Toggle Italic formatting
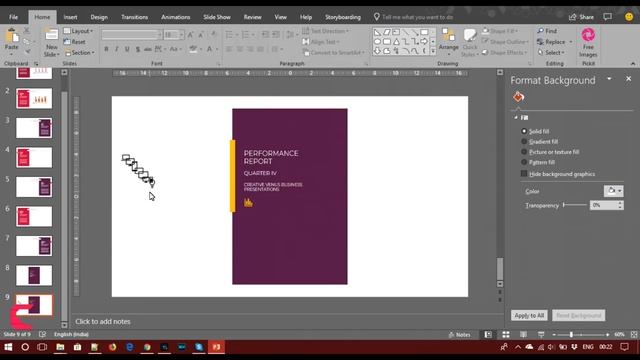Image resolution: width=640 pixels, height=360 pixels. click(117, 49)
